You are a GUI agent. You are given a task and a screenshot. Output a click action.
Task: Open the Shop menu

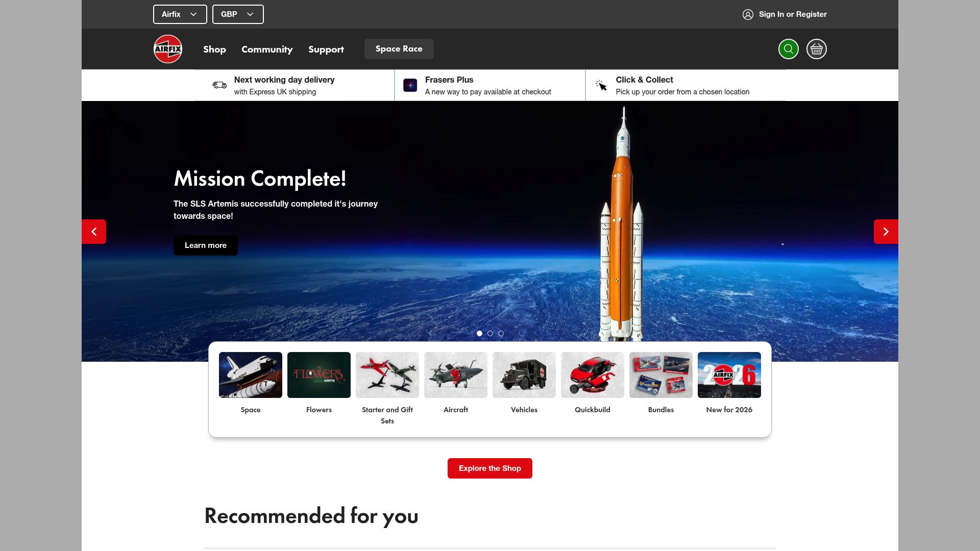214,49
